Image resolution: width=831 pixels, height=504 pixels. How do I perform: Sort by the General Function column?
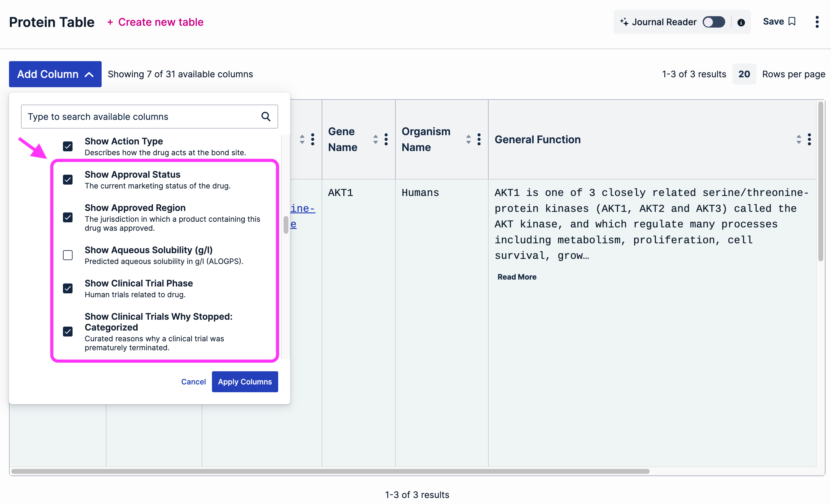(798, 139)
